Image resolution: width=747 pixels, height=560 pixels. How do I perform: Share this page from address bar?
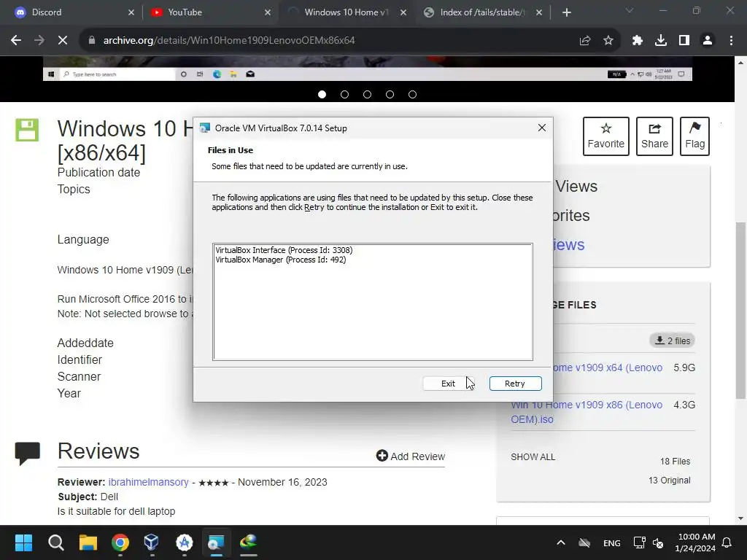(585, 41)
